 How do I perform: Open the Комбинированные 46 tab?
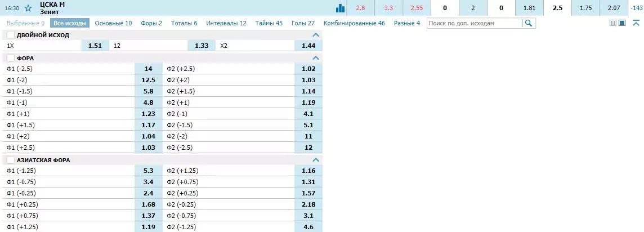click(354, 23)
